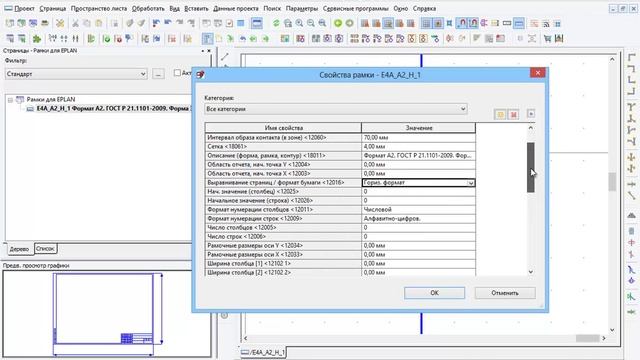640x360 pixels.
Task: Select the E4A_A2_H_1 Формат A2 tree item
Action: coord(112,109)
